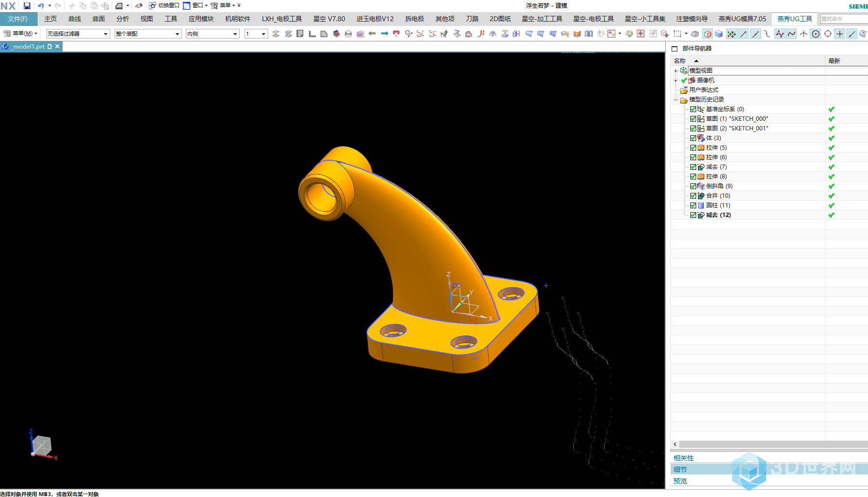
Task: Expand the 相关性 panel section
Action: [684, 458]
